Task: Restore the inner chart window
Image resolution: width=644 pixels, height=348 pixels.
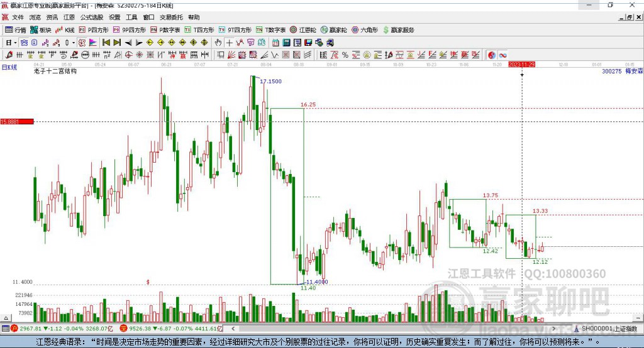Action: (630, 17)
